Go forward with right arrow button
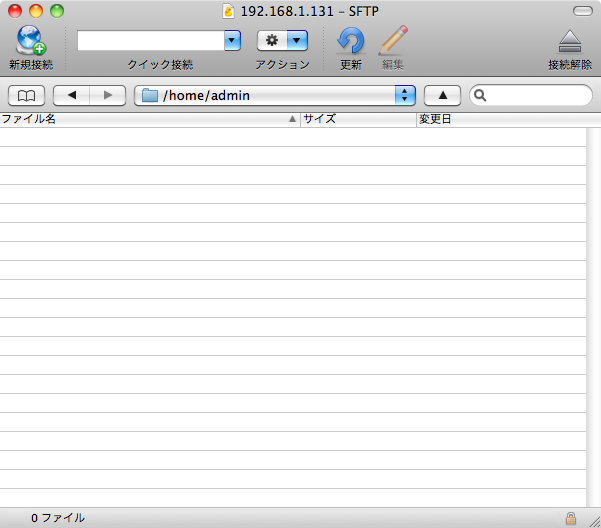 pyautogui.click(x=107, y=95)
